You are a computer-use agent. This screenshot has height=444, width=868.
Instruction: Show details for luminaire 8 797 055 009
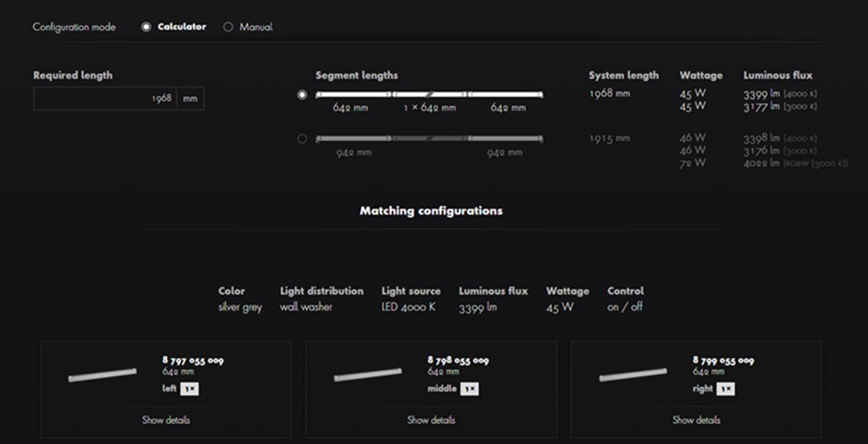click(x=166, y=420)
